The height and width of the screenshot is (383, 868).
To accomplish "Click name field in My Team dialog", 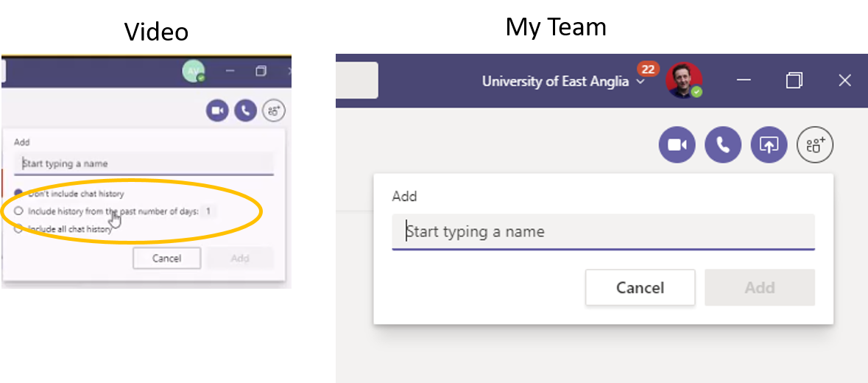I will [x=604, y=232].
